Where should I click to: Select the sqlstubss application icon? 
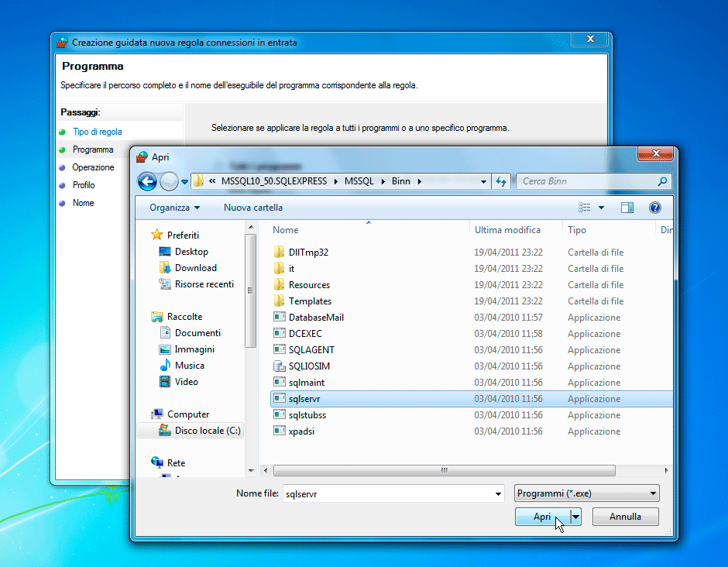pyautogui.click(x=279, y=414)
